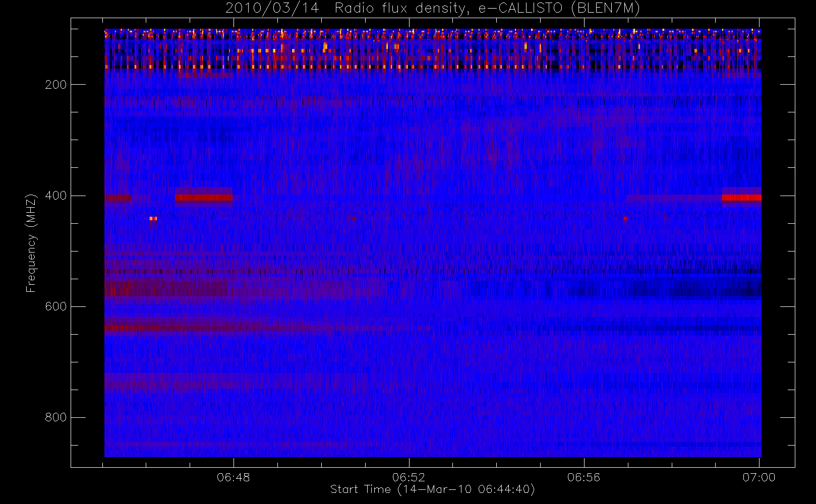Click the 07:00 time tick label
The image size is (816, 504).
[x=759, y=477]
